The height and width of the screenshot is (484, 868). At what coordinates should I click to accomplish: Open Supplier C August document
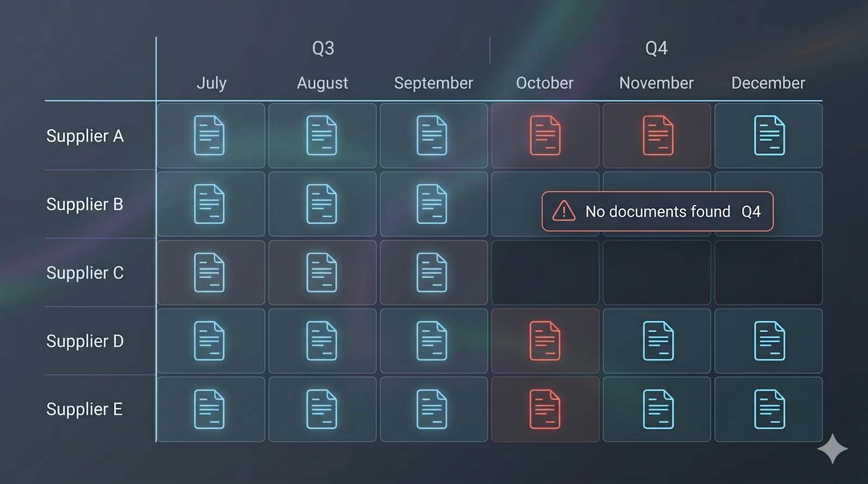click(x=321, y=273)
